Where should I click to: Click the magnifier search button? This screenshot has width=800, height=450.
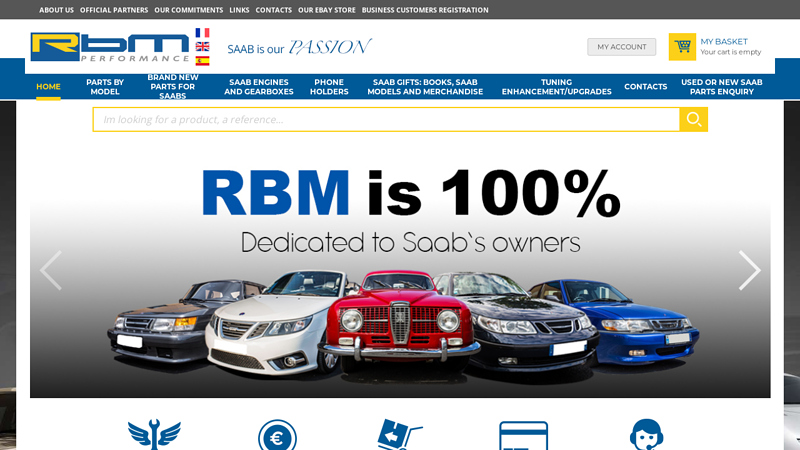point(693,119)
